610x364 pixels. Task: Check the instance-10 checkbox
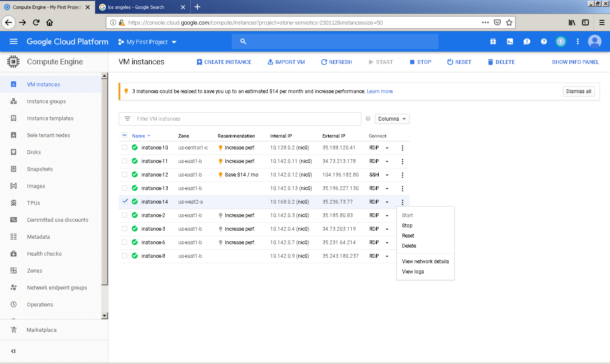(125, 148)
